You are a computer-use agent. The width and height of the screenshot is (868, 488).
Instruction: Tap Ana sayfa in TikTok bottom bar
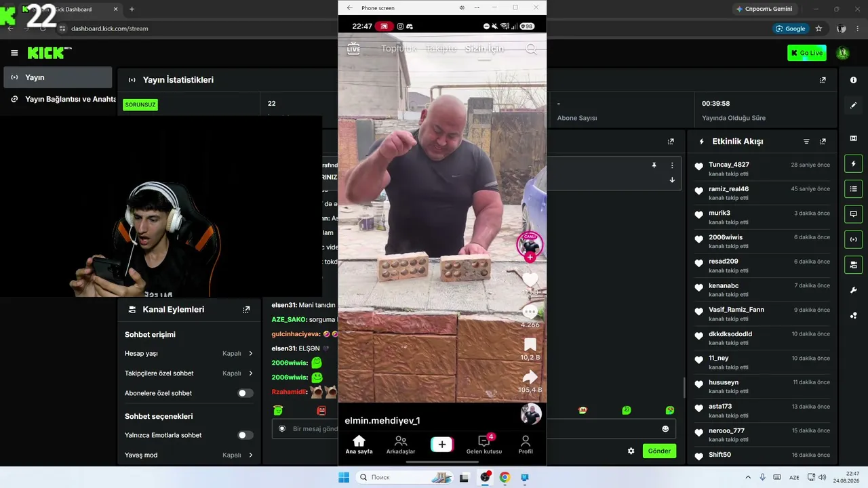coord(359,445)
